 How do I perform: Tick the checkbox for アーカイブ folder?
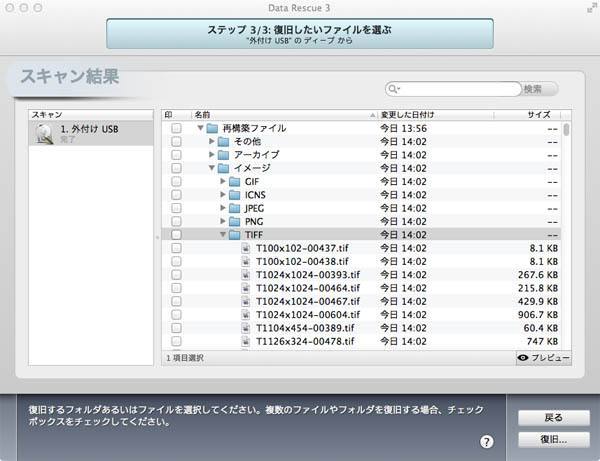176,155
